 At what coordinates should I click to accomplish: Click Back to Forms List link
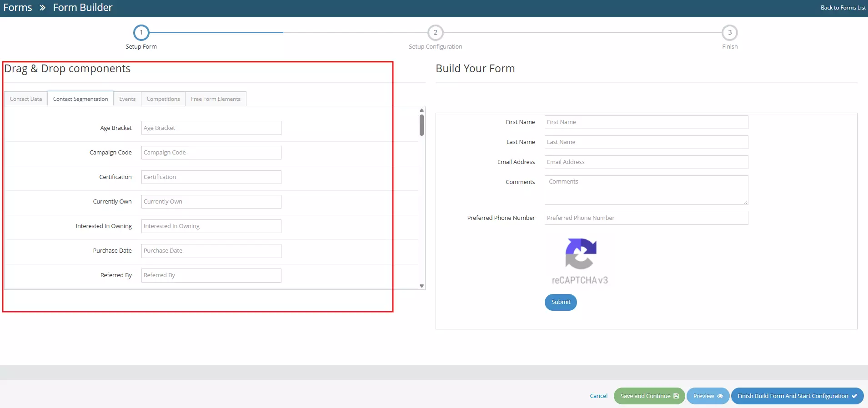(x=843, y=8)
